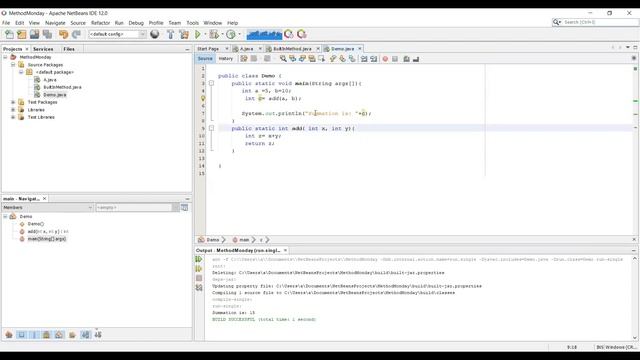Click the Shift Line Left icon
This screenshot has width=640, height=360.
coord(364,59)
